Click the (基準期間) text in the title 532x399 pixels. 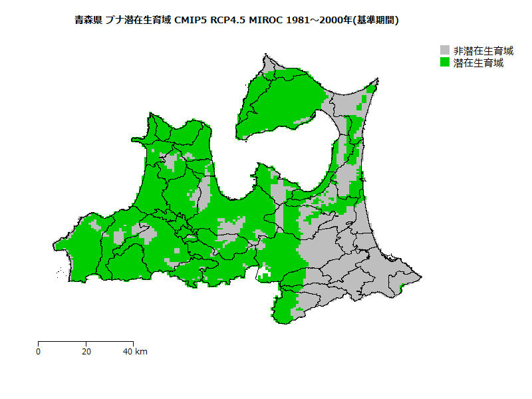coord(377,21)
